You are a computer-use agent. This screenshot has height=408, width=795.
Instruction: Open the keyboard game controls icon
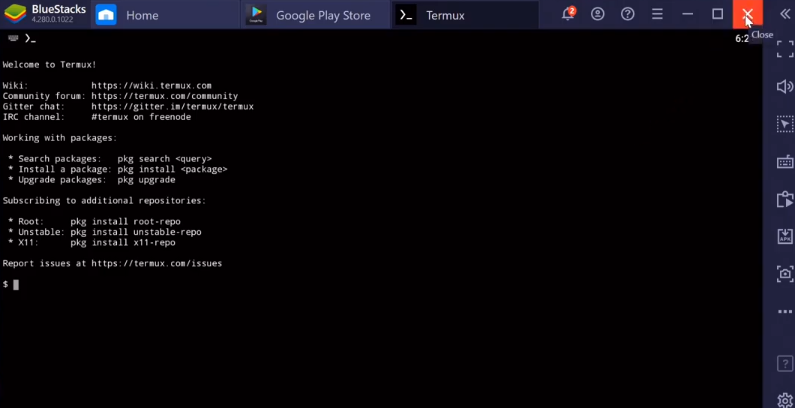tap(785, 162)
